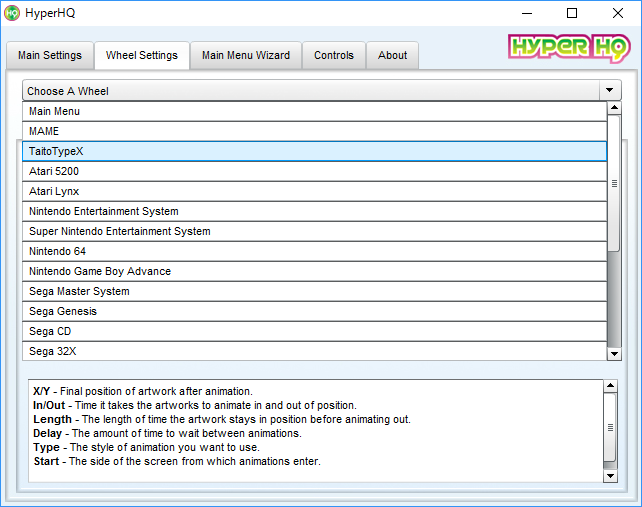Click the wheel list scroll up arrow
This screenshot has width=642, height=507.
[614, 108]
